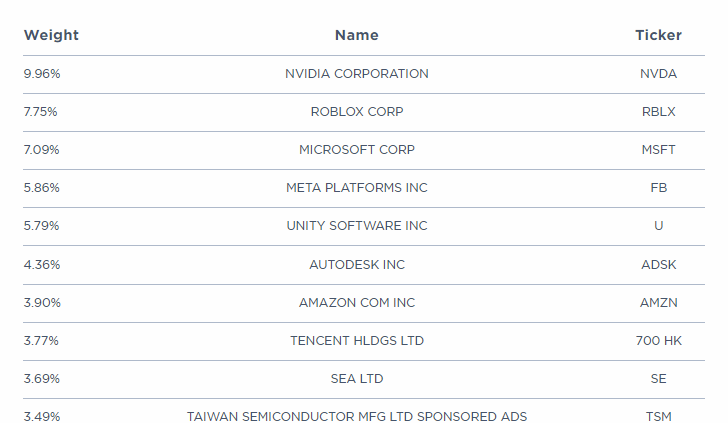Viewport: 728px width, 423px height.
Task: Select the NVIDIA CORPORATION name
Action: (x=356, y=74)
